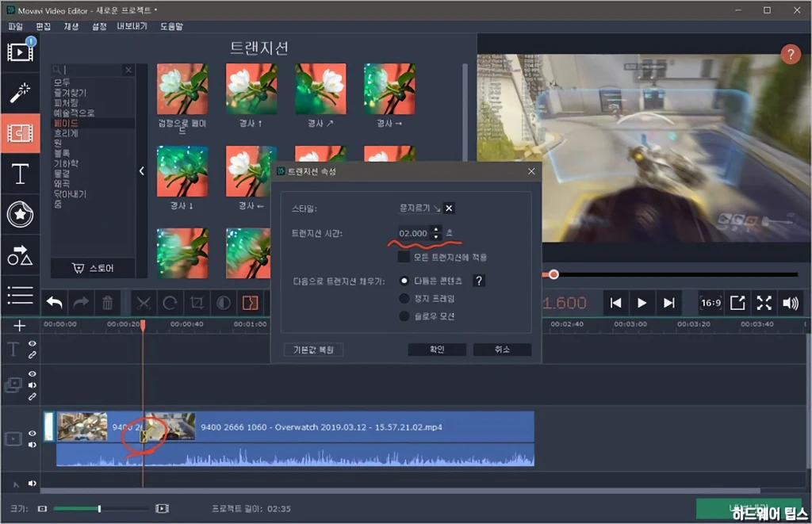The image size is (812, 524).
Task: Add a new track with plus icon
Action: click(19, 326)
